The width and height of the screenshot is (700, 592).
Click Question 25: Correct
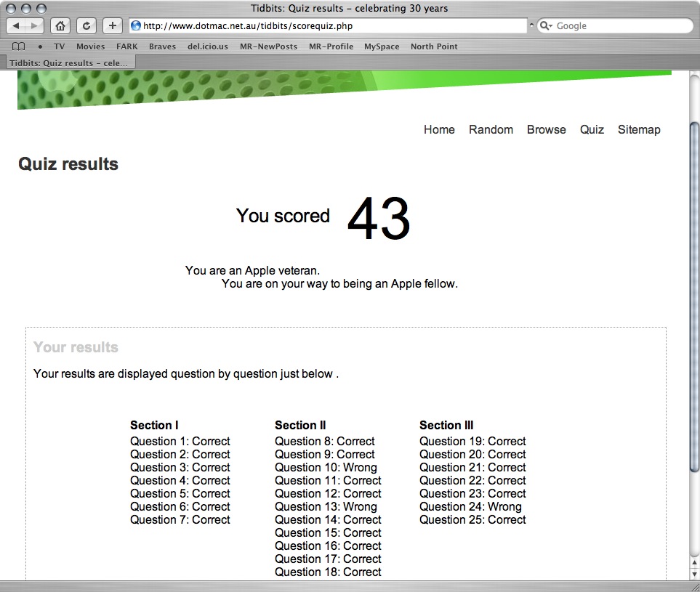[472, 520]
